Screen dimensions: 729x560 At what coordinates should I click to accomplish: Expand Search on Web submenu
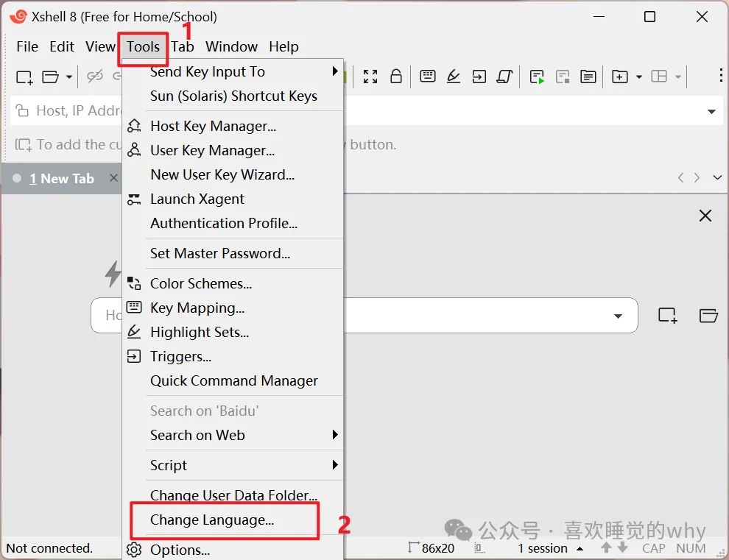coord(233,435)
